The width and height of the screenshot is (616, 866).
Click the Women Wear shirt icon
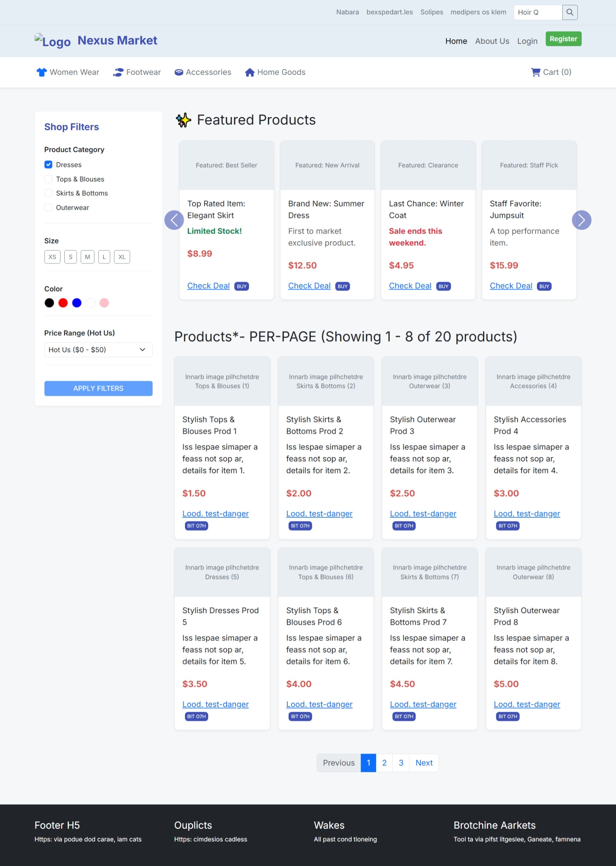coord(41,72)
